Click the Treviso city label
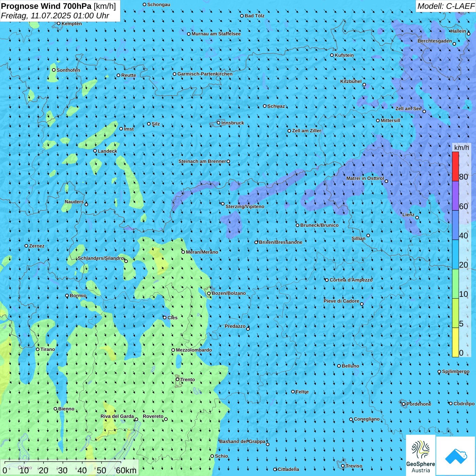 (354, 466)
